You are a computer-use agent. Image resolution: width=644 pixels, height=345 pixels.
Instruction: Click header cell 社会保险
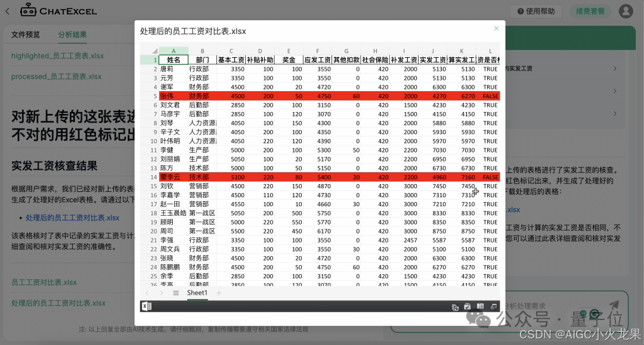pyautogui.click(x=375, y=60)
